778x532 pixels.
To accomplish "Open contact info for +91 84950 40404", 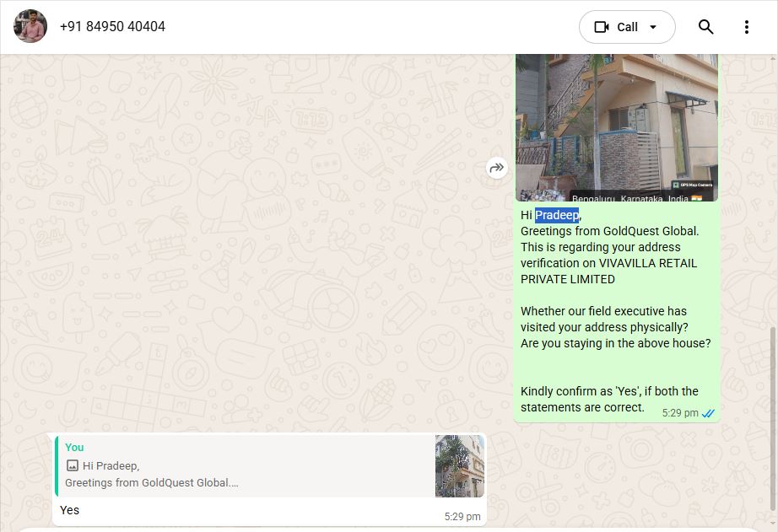I will [x=112, y=26].
